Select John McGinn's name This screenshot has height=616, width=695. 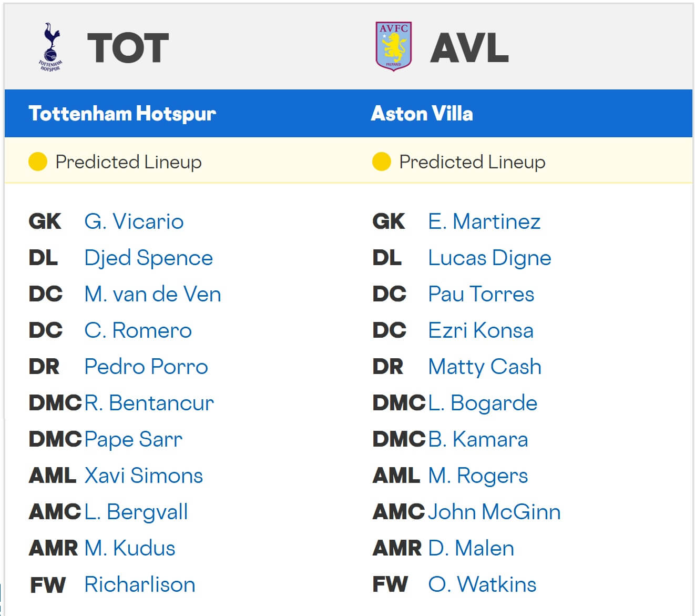click(x=494, y=512)
